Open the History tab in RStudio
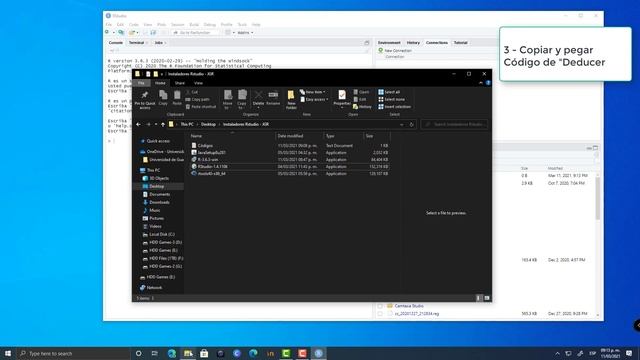The image size is (640, 360). 413,43
